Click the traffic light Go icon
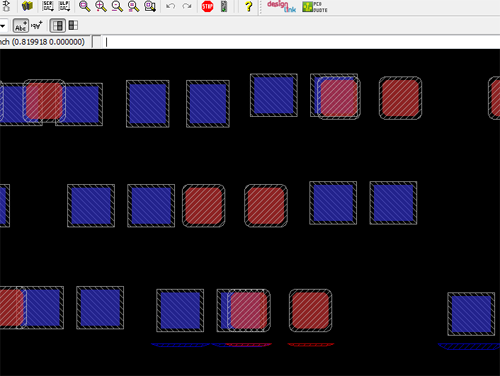 pyautogui.click(x=224, y=6)
